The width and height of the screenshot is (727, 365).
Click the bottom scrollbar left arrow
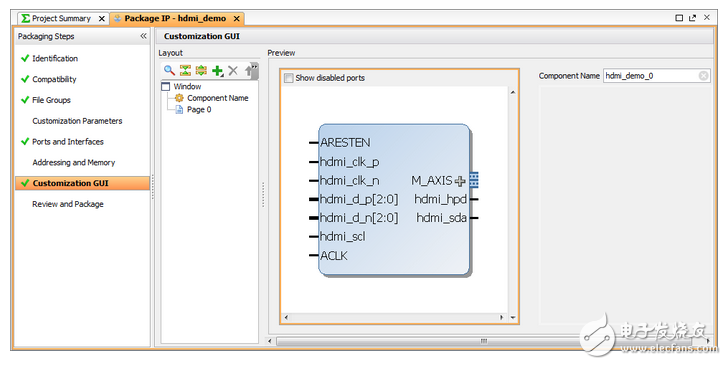click(270, 341)
